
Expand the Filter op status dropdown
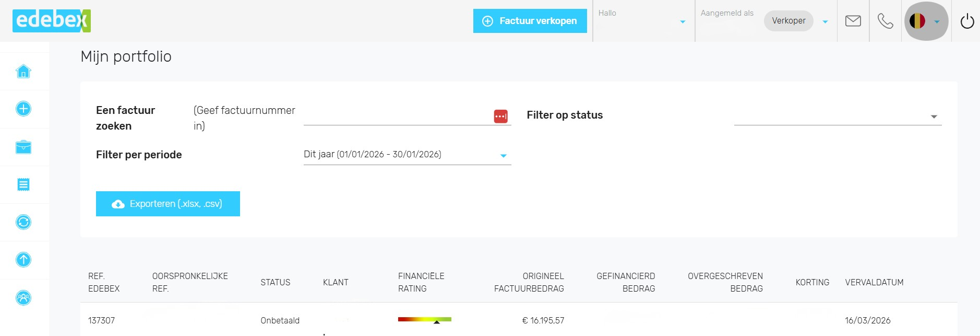tap(837, 116)
